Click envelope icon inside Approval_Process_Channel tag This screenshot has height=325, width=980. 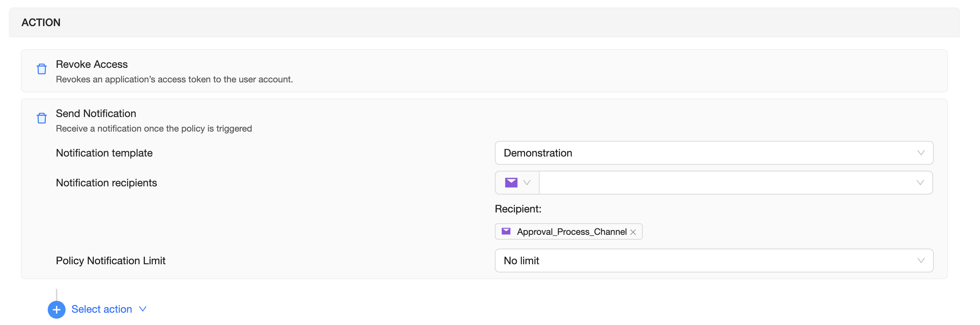pyautogui.click(x=506, y=231)
